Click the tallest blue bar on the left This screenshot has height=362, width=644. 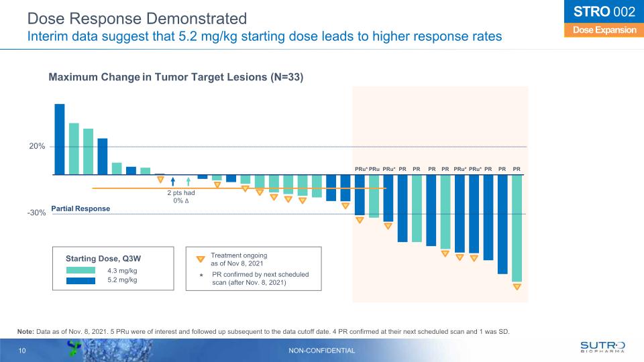(x=60, y=139)
